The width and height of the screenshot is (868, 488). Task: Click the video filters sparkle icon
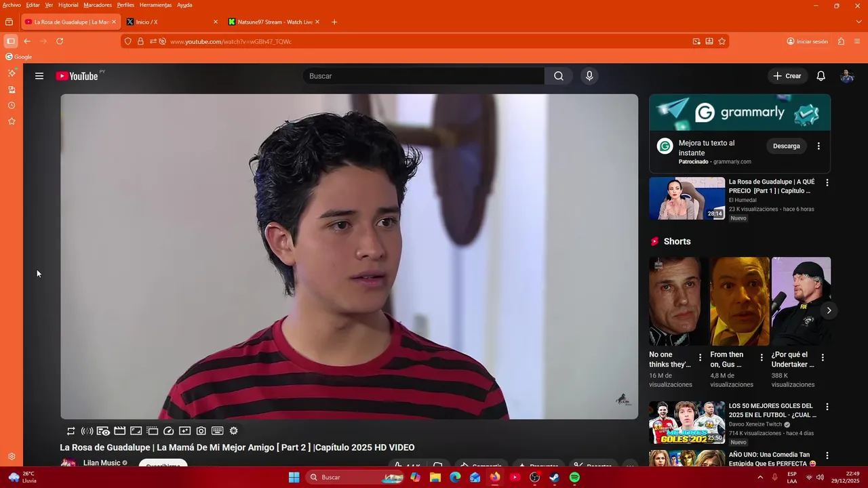[184, 431]
